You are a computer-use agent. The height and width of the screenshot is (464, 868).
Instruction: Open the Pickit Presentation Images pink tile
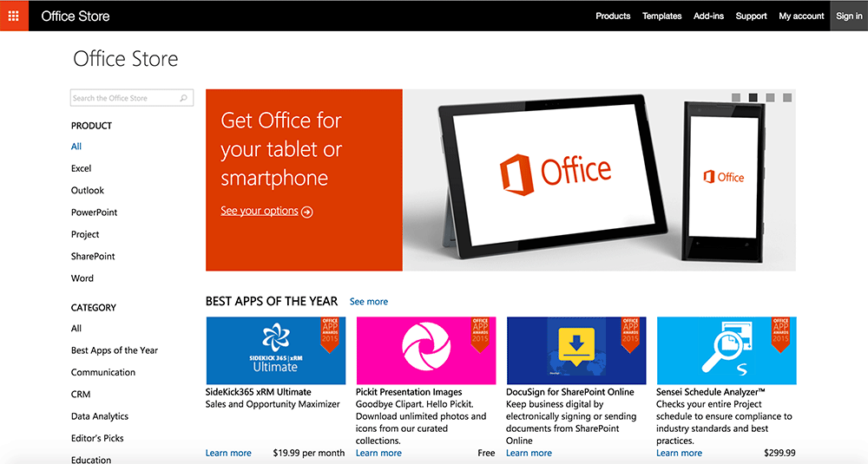(425, 350)
